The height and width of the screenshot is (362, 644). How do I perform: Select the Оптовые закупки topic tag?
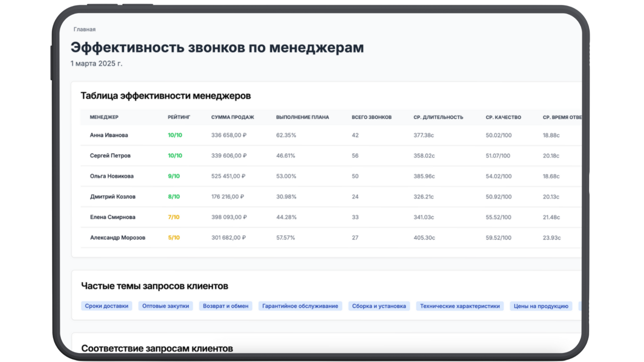[x=166, y=306]
